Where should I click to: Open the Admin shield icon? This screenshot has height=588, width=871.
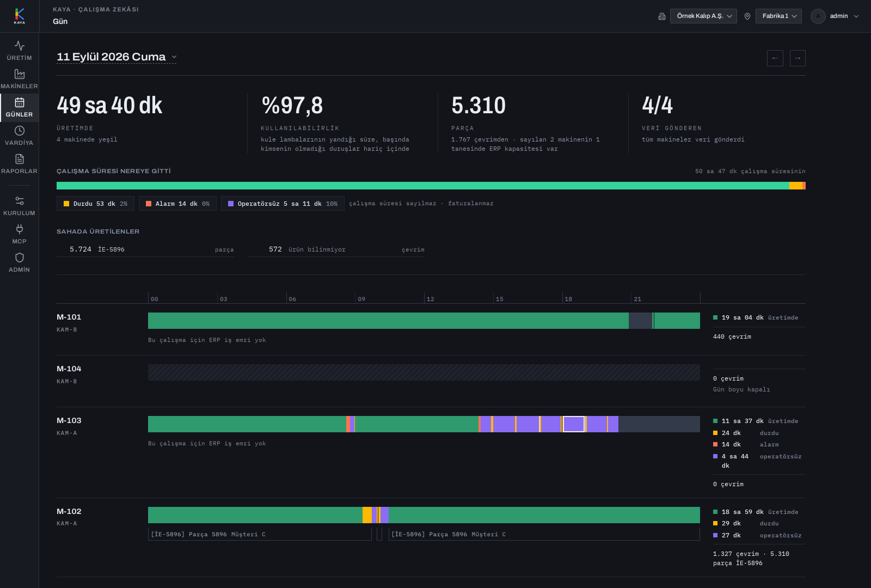(x=20, y=258)
